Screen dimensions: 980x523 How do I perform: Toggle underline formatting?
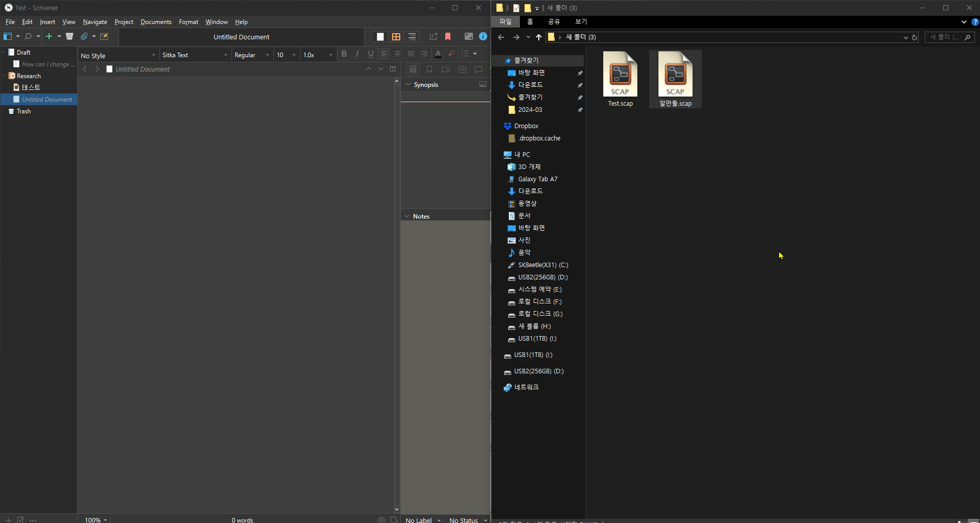pos(370,54)
